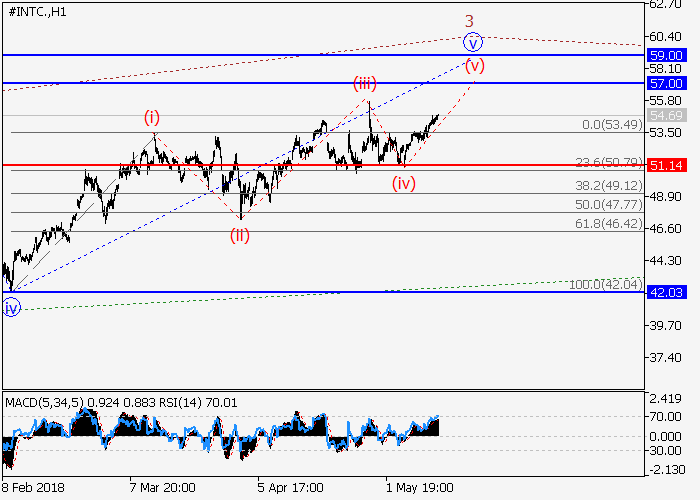Click the red wave (ii) label

tap(240, 236)
